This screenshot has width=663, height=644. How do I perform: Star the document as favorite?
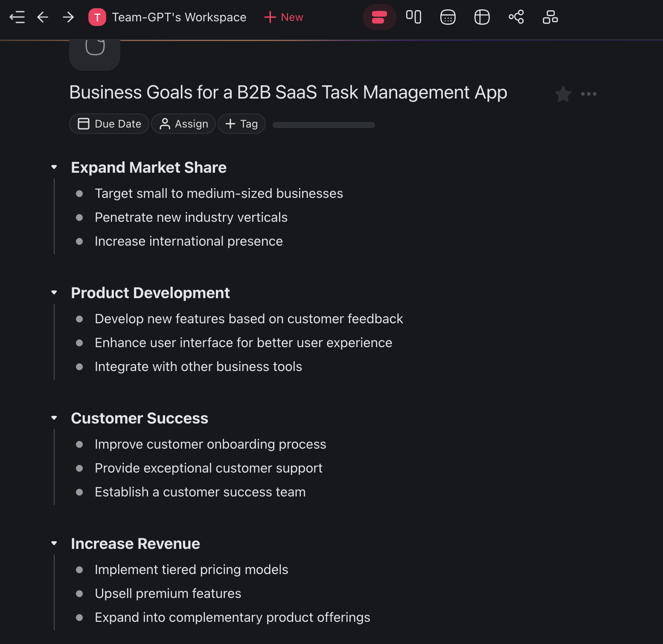(x=563, y=94)
